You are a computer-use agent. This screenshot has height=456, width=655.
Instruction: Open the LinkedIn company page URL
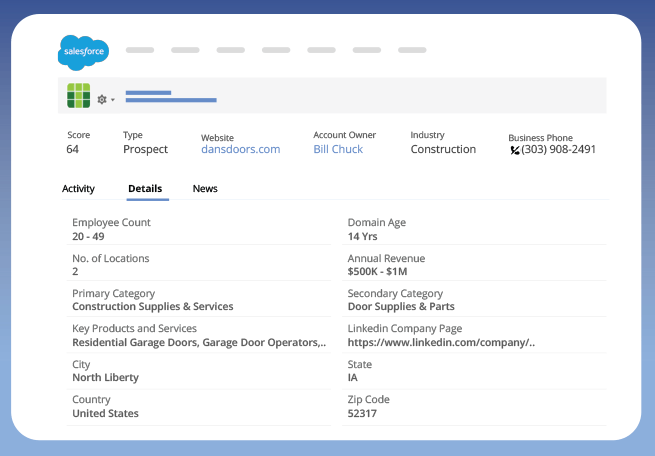pos(441,342)
